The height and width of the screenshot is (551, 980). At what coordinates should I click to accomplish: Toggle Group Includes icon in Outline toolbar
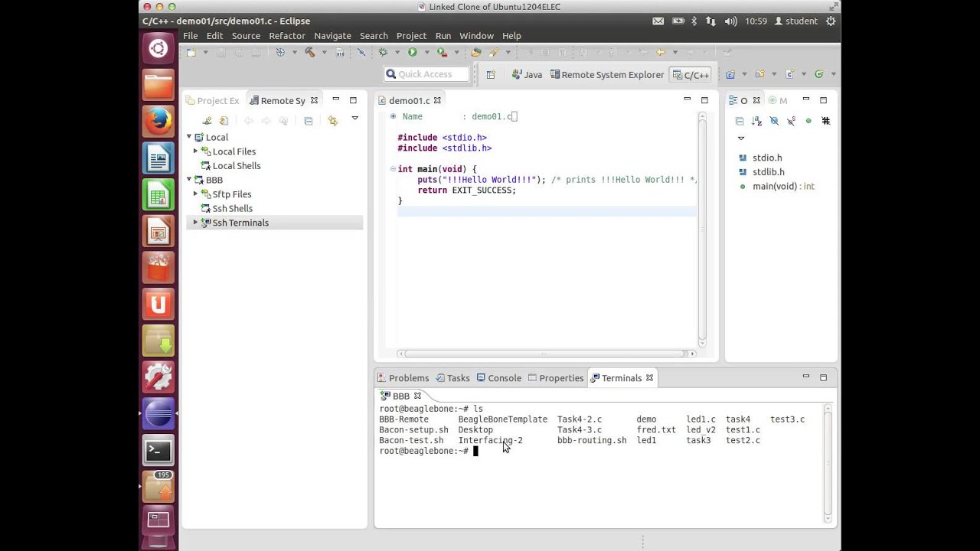point(826,121)
